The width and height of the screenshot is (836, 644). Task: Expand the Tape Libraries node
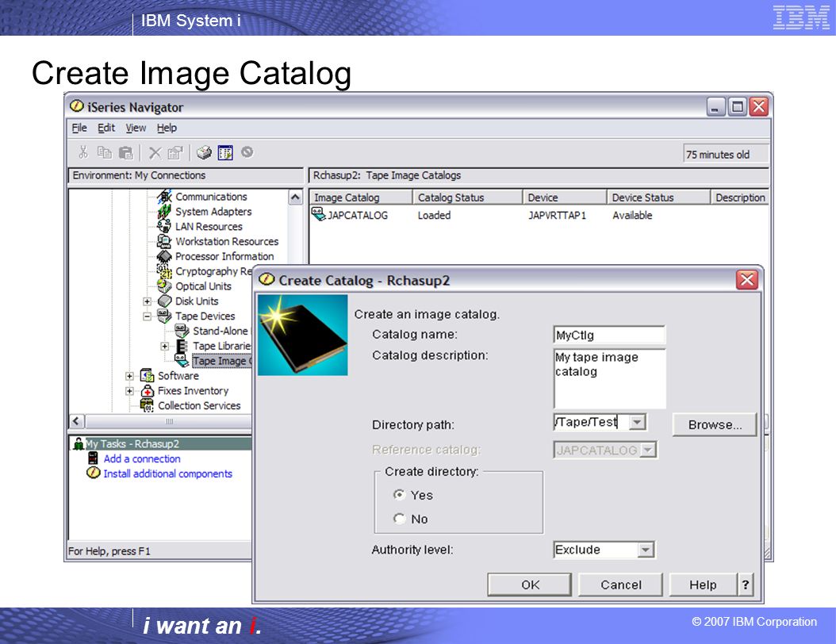165,346
